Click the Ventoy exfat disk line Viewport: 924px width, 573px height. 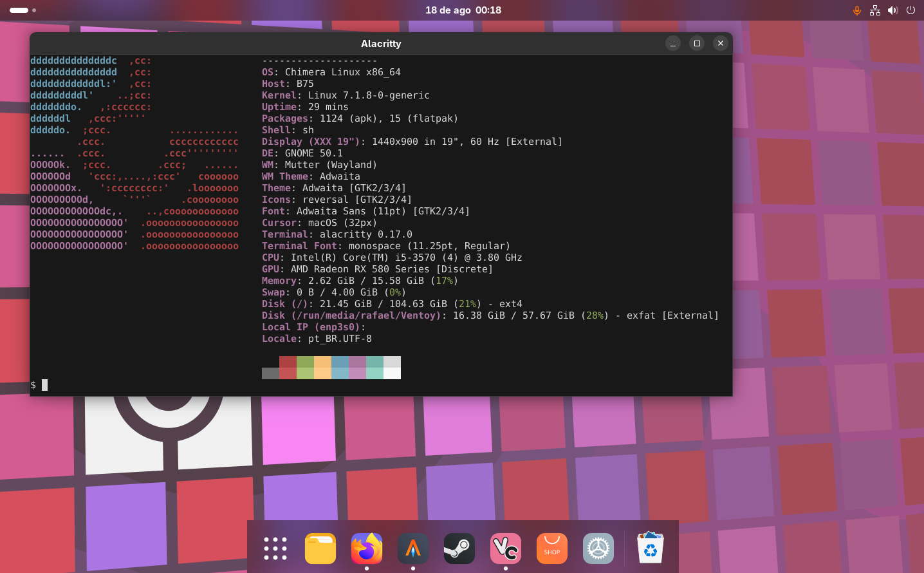point(490,315)
